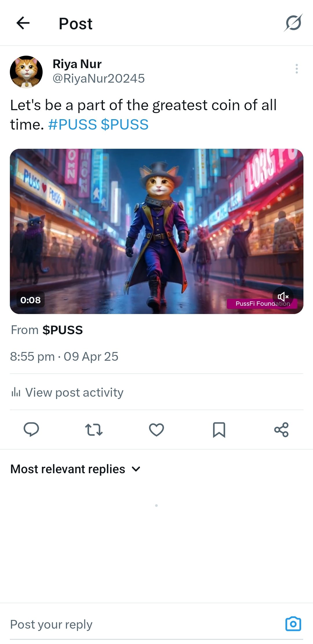
Task: Open the three-dot post options menu
Action: 296,69
